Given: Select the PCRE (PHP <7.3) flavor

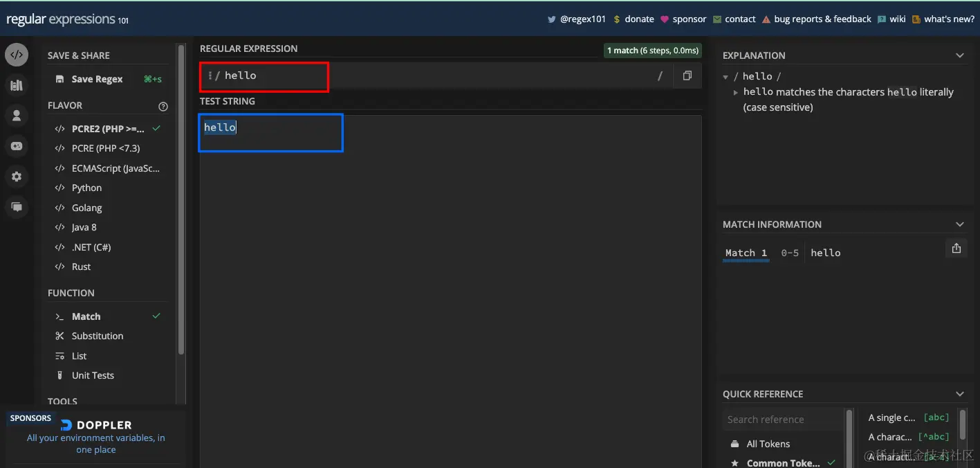Looking at the screenshot, I should (107, 148).
